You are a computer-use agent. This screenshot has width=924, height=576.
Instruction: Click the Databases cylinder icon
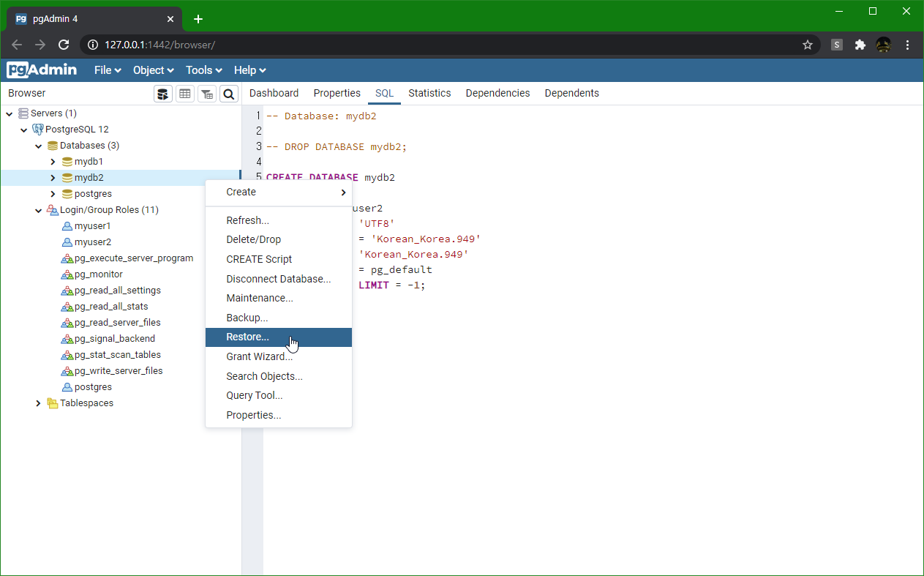(53, 146)
